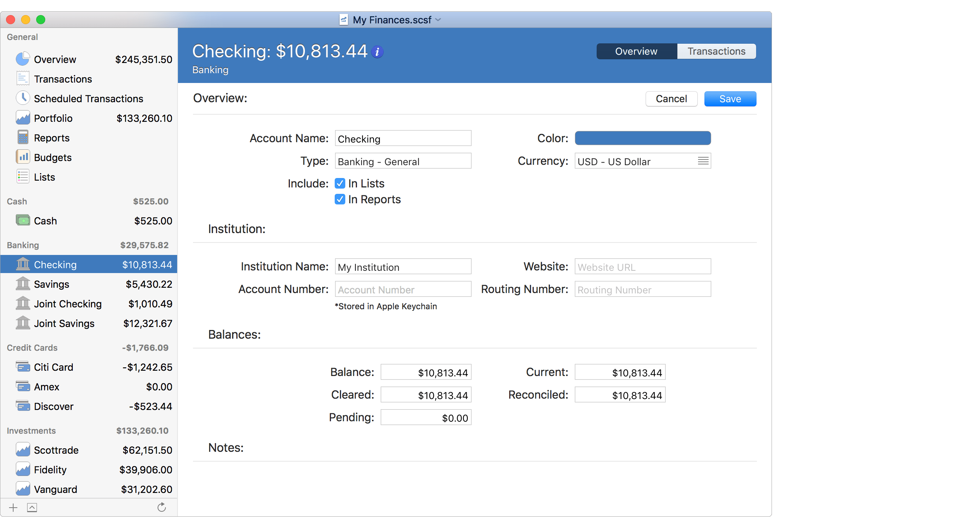Cancel editing the overview

click(x=671, y=98)
